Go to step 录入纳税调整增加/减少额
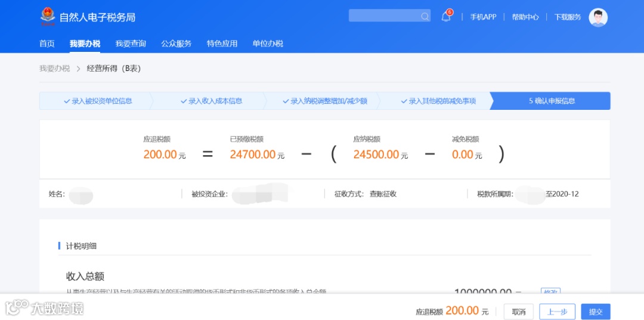 pos(325,101)
